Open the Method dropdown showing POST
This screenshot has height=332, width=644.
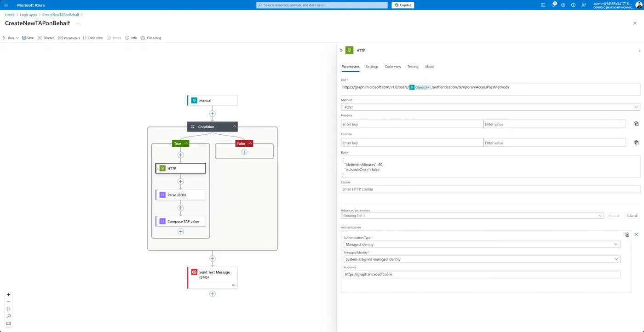[x=490, y=107]
